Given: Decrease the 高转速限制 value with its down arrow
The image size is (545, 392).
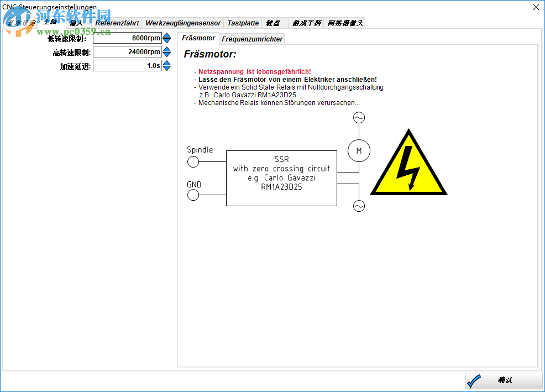Looking at the screenshot, I should click(x=167, y=55).
